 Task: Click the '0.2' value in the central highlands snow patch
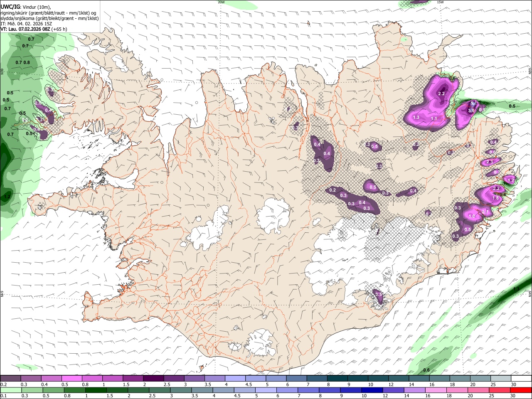tap(332, 190)
